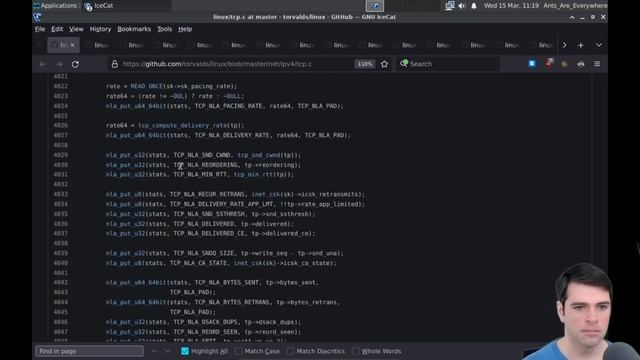Click the Find in page field
The image size is (640, 360).
[89, 351]
